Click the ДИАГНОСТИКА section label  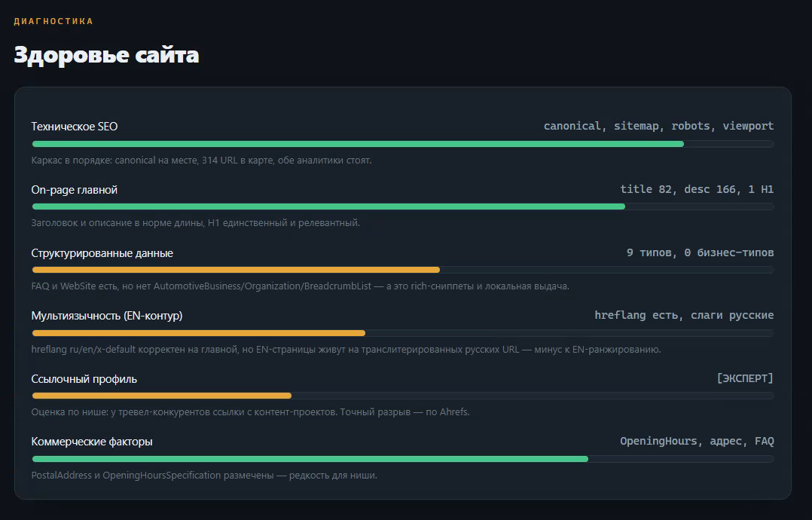53,21
